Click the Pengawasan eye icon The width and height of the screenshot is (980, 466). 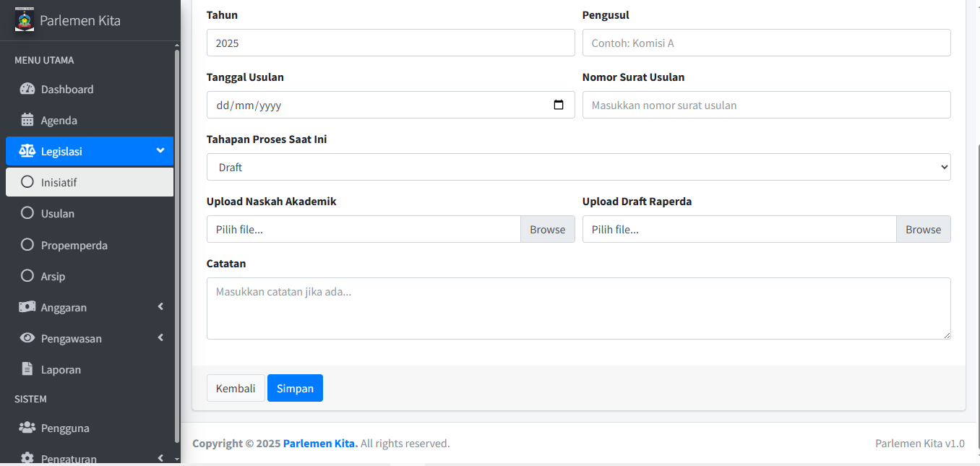(27, 339)
